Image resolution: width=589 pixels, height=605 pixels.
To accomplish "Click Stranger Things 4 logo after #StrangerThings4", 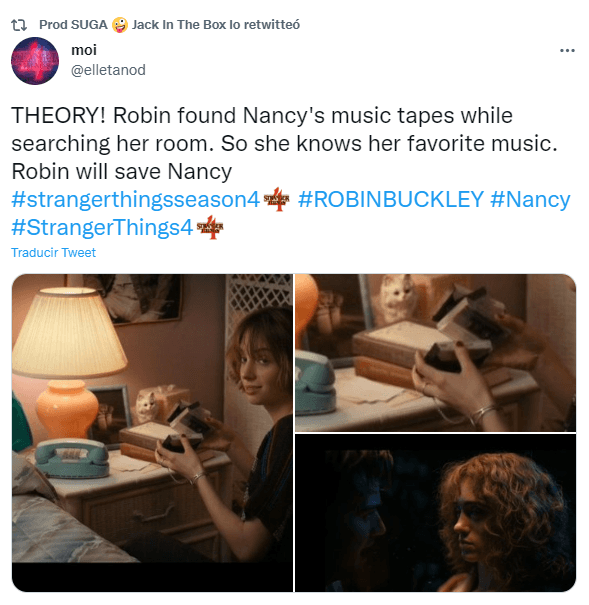I will coord(210,227).
